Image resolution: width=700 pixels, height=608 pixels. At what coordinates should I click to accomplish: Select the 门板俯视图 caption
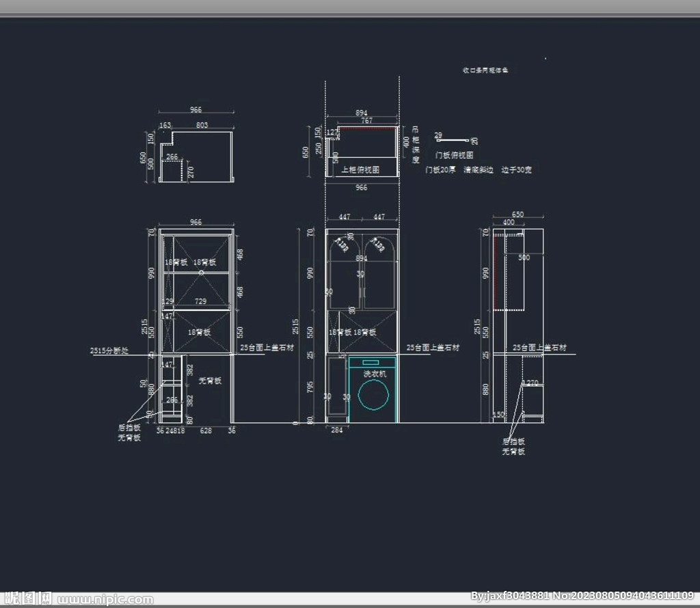pos(454,155)
